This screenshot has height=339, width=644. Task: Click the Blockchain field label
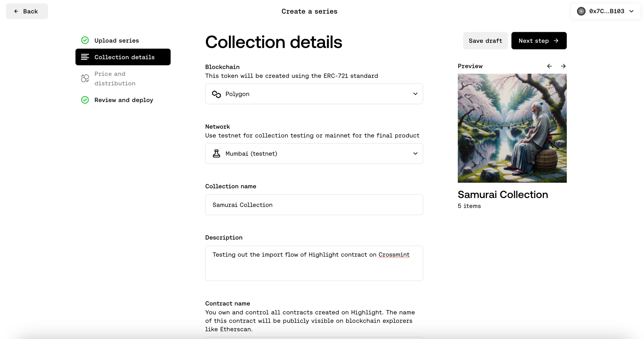(x=222, y=67)
